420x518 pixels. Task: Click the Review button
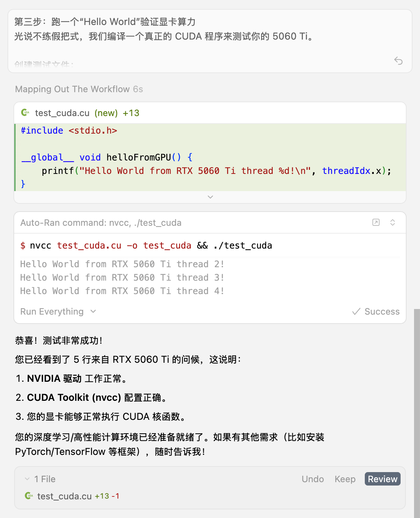pyautogui.click(x=383, y=479)
